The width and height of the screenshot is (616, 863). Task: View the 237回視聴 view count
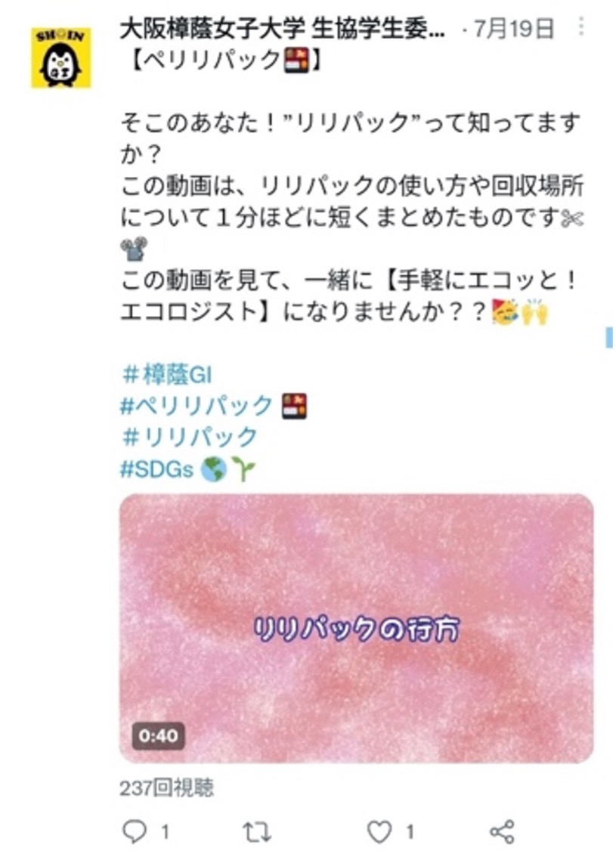click(167, 788)
